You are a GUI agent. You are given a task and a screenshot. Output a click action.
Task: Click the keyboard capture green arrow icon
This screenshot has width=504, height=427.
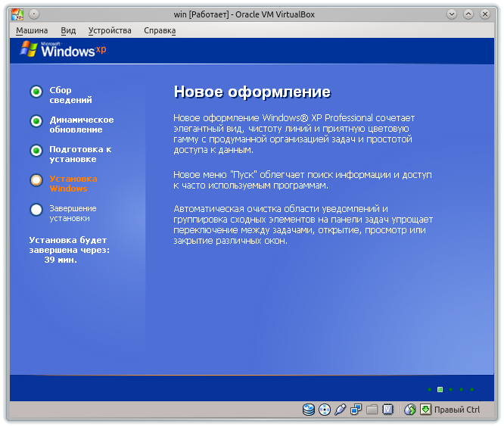(x=425, y=410)
